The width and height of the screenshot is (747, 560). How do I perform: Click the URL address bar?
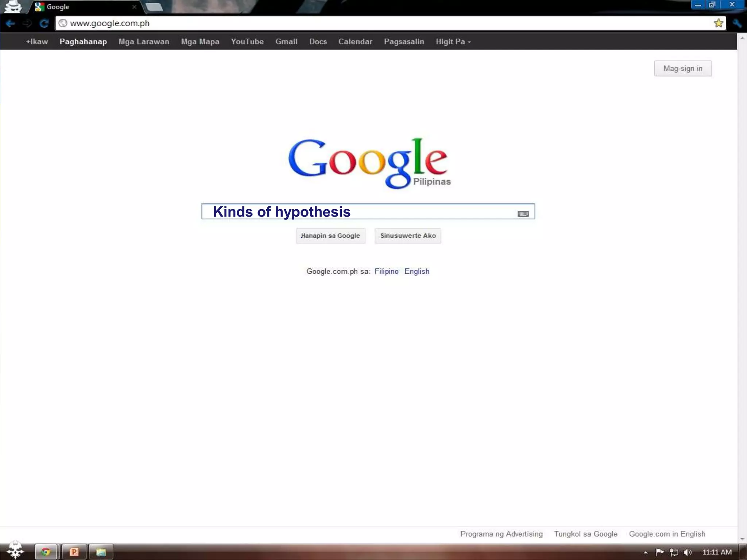click(365, 23)
